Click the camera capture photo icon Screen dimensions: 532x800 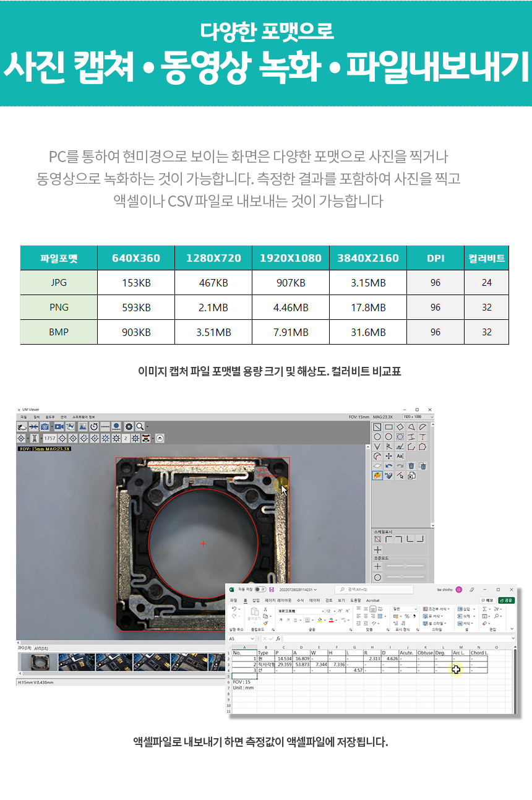click(45, 427)
